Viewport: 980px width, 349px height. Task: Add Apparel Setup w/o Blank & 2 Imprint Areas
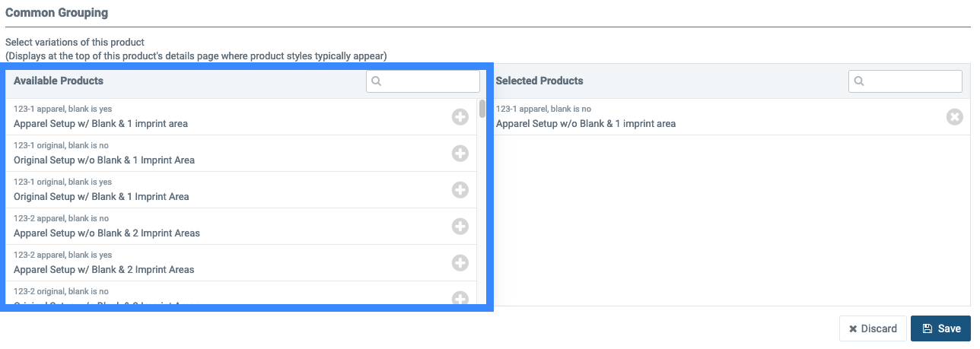460,226
